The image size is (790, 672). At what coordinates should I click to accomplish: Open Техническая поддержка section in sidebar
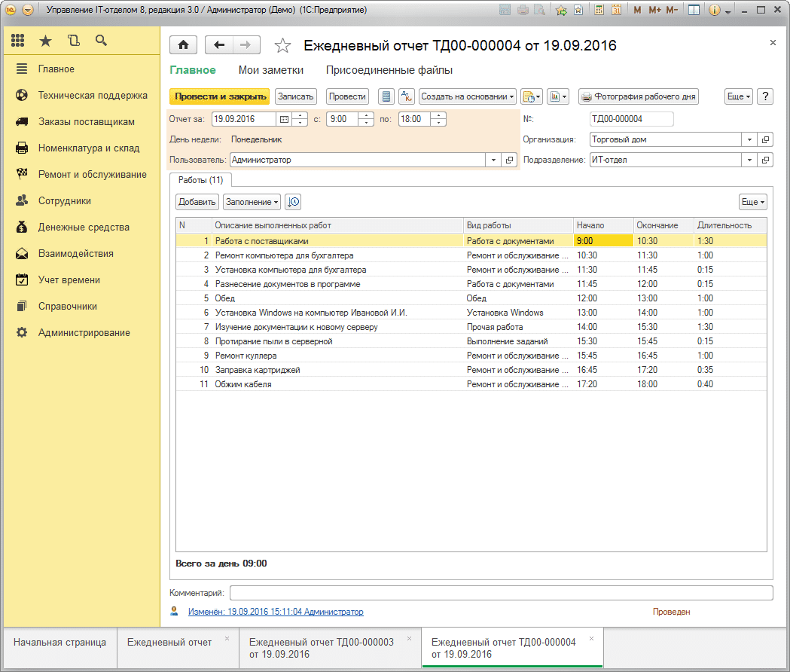pos(93,96)
